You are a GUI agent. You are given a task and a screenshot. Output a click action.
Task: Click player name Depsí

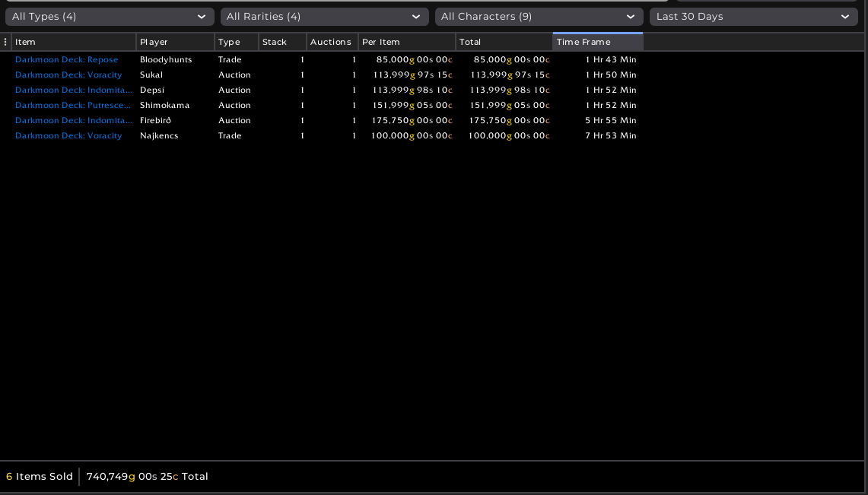(152, 90)
